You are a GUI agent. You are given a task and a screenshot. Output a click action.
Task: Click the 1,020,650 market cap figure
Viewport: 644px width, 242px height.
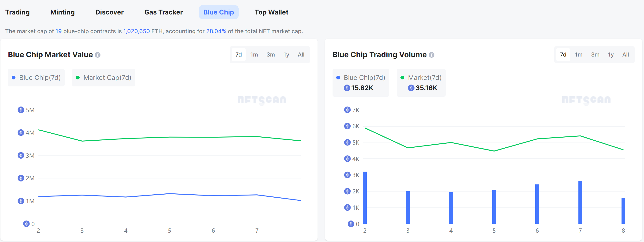[137, 31]
